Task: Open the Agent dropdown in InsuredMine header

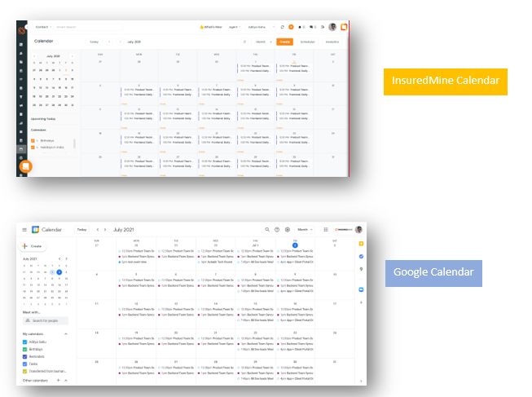Action: pos(235,27)
